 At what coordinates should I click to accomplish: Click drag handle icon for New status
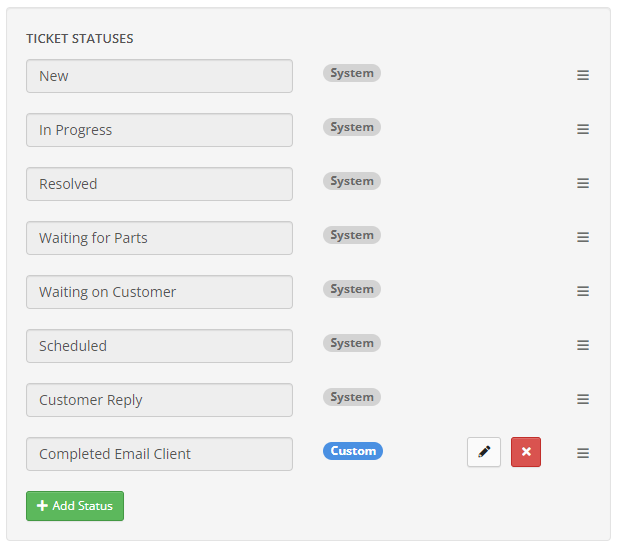(x=583, y=75)
